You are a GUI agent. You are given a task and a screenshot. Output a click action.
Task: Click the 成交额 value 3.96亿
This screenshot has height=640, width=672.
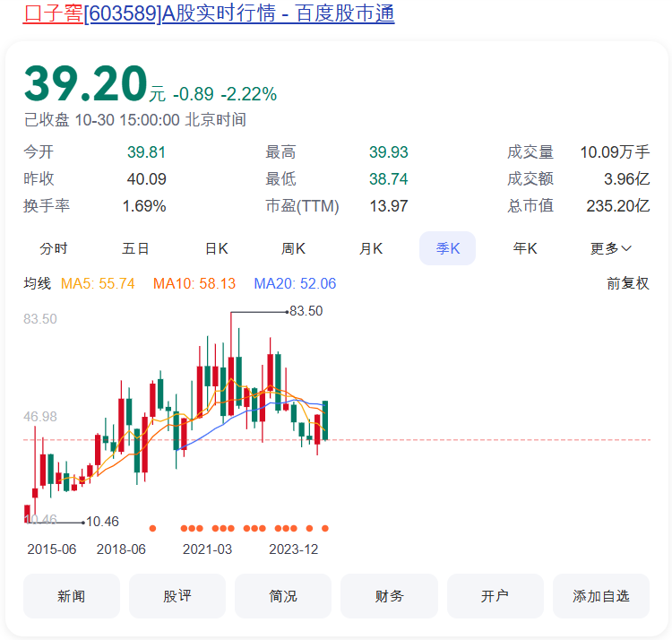(x=626, y=178)
